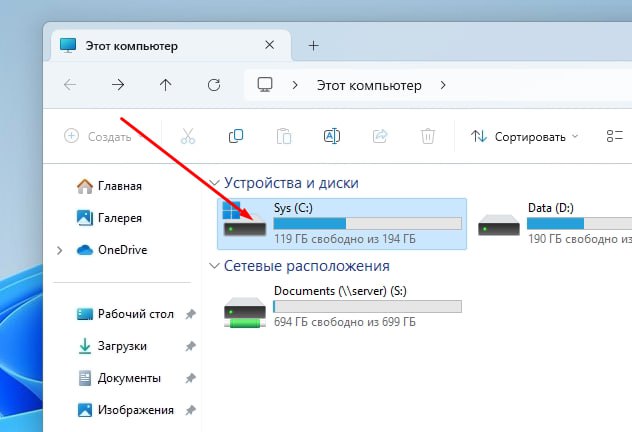Click the pin icon next to Загрузки
Image resolution: width=632 pixels, height=432 pixels.
pos(190,346)
